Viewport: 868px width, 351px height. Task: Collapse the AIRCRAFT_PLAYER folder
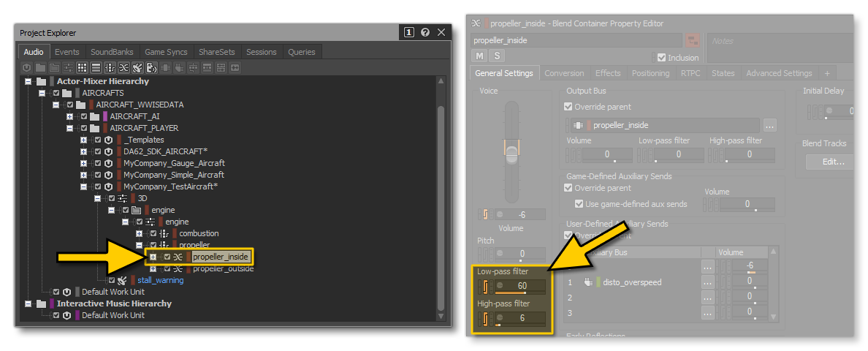pos(69,128)
